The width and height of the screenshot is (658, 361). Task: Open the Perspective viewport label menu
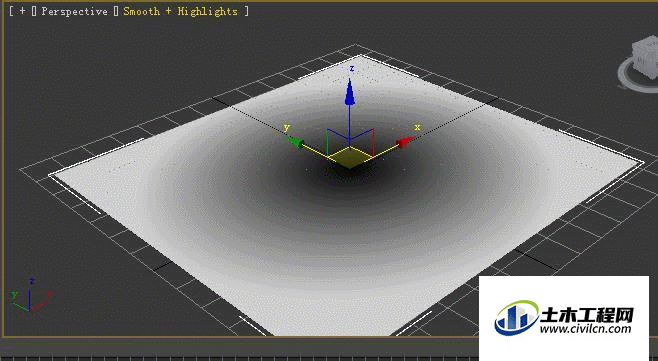[x=74, y=11]
